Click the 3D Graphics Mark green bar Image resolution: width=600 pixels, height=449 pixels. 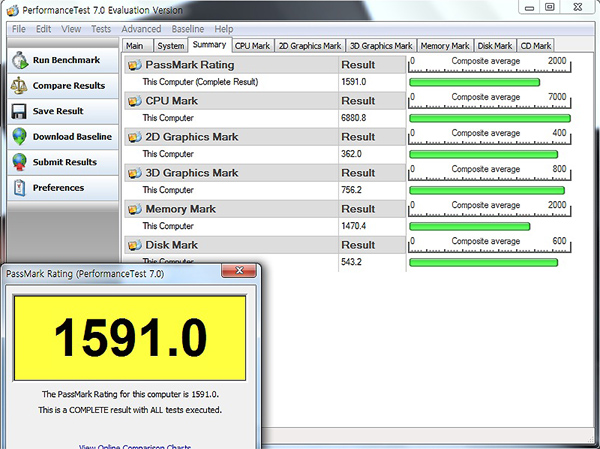[487, 190]
